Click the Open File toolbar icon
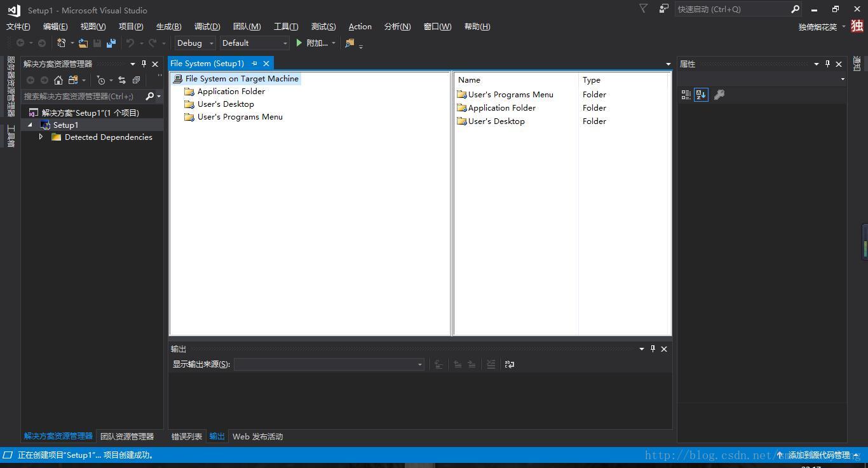Screen dimensions: 868x468 [83, 43]
